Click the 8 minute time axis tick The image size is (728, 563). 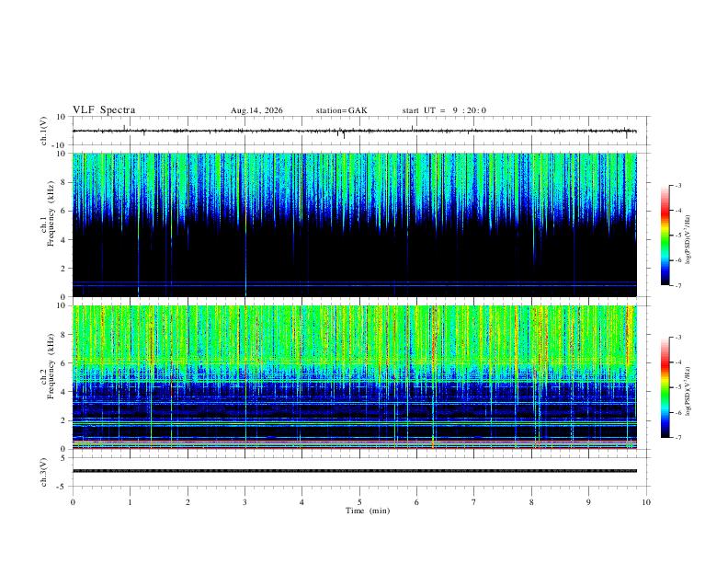point(531,502)
